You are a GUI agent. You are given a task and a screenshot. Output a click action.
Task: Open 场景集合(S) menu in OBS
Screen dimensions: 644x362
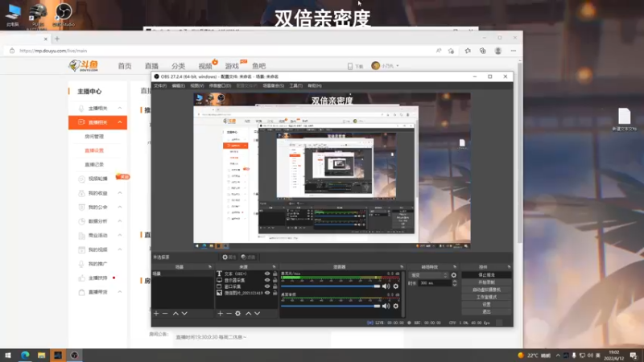click(x=273, y=86)
